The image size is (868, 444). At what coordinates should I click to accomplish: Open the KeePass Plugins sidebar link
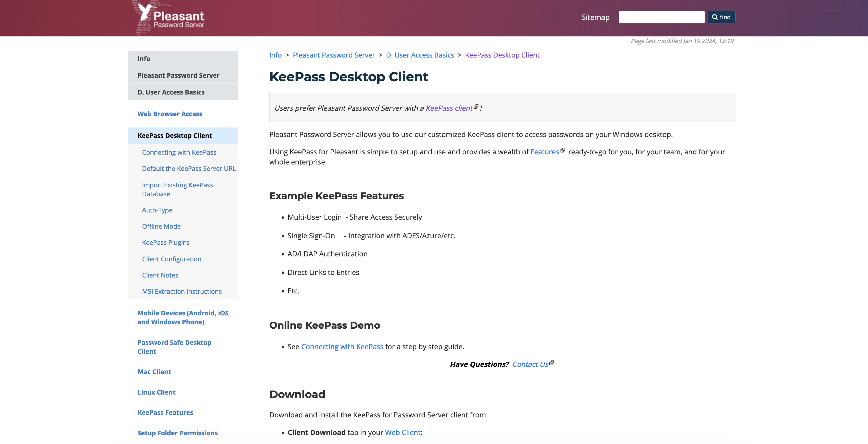click(x=166, y=243)
